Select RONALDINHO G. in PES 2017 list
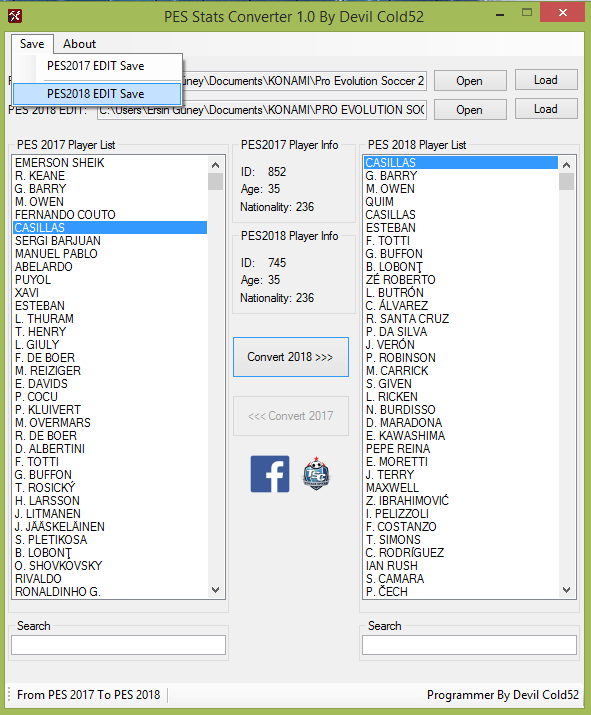591x715 pixels. point(110,591)
